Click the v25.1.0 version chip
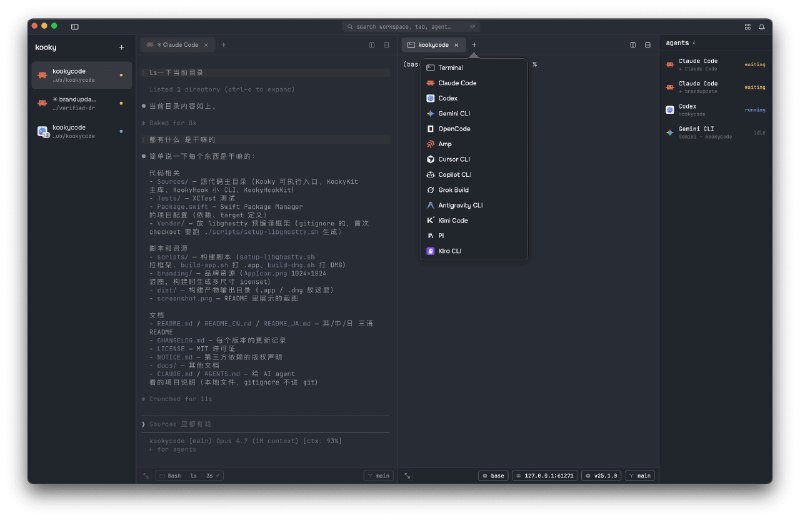 click(601, 476)
